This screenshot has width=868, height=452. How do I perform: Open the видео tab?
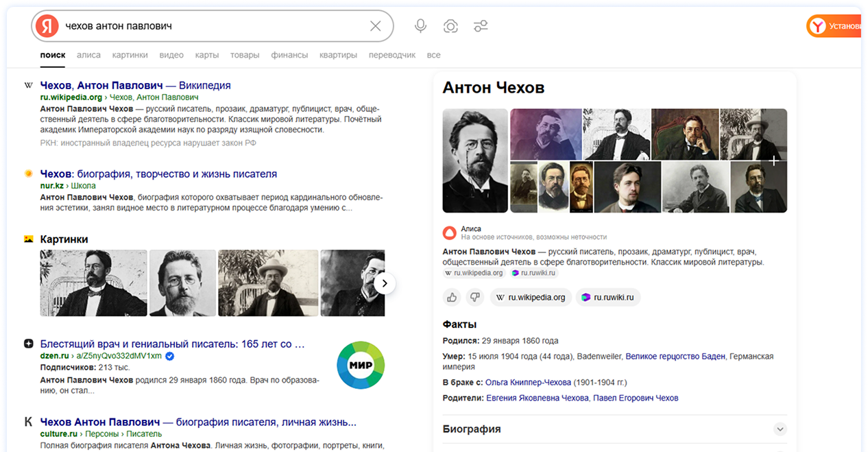tap(171, 55)
